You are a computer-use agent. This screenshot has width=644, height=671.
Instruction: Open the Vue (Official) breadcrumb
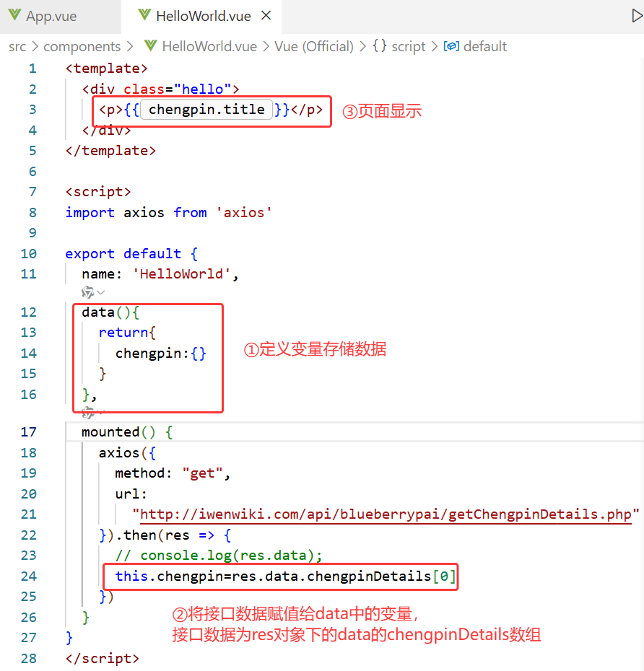point(314,46)
